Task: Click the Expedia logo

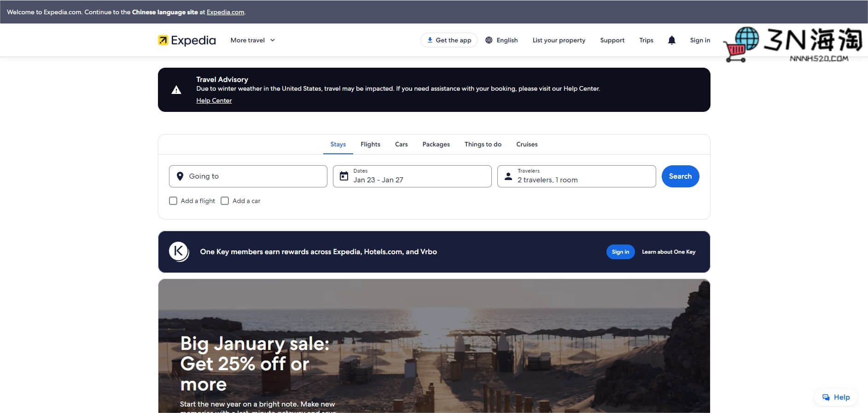Action: click(186, 41)
